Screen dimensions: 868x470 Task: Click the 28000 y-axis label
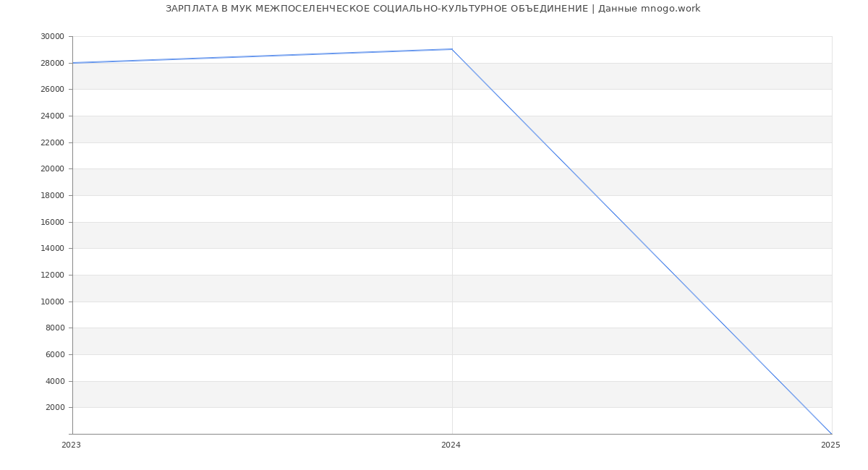pos(52,63)
